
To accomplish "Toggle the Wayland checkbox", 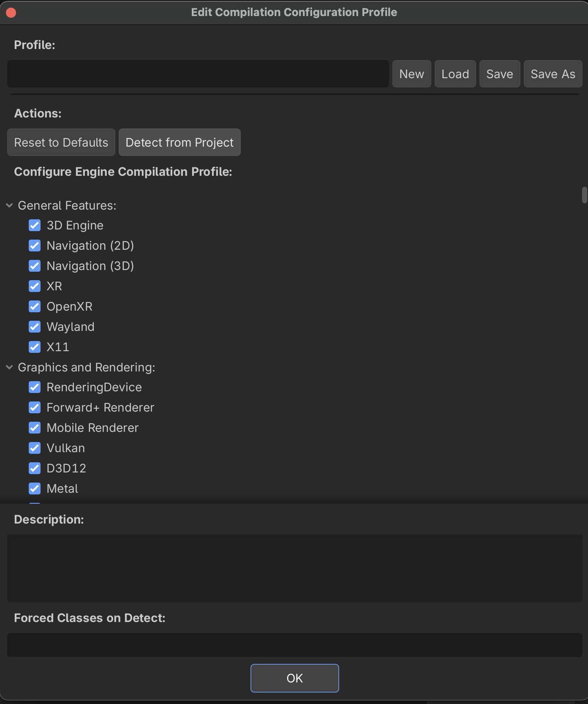I will 35,327.
